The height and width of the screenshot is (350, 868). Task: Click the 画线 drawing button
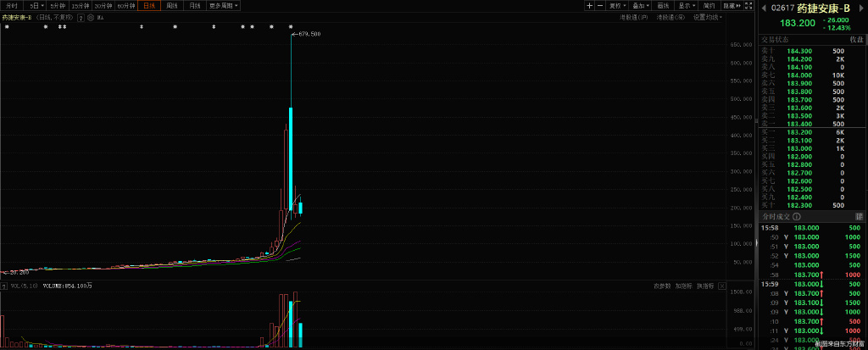coord(664,6)
